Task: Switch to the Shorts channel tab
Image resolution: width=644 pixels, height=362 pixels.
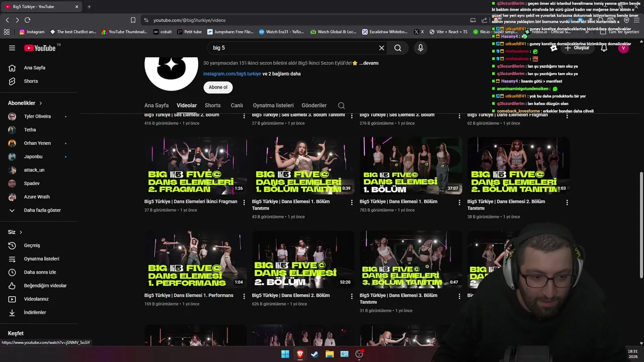Action: point(213,106)
